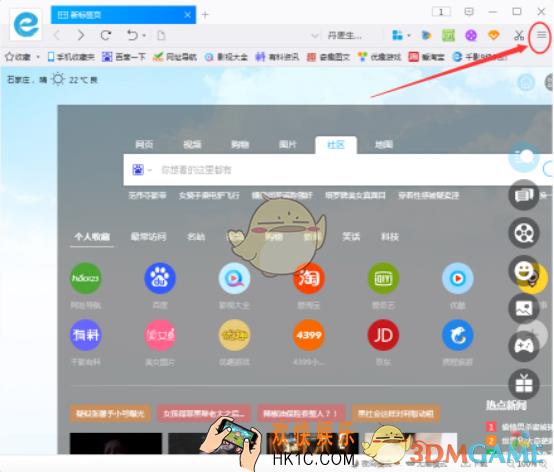Expand the dropdown next to the undo arrow
Screen dimensions: 554x472
[x=144, y=36]
